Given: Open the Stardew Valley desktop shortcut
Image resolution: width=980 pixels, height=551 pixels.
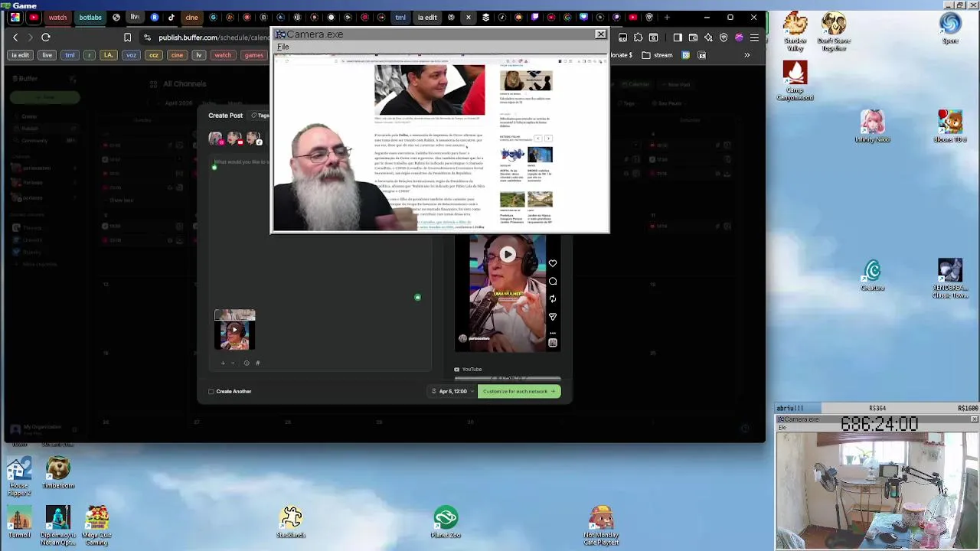Looking at the screenshot, I should [795, 31].
